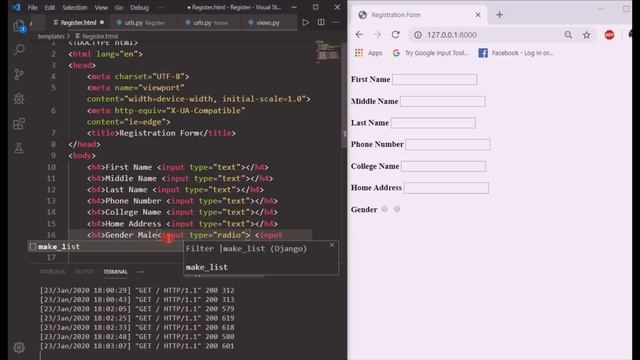Close the make_list suggestion details popup
640x360 pixels.
tap(332, 245)
